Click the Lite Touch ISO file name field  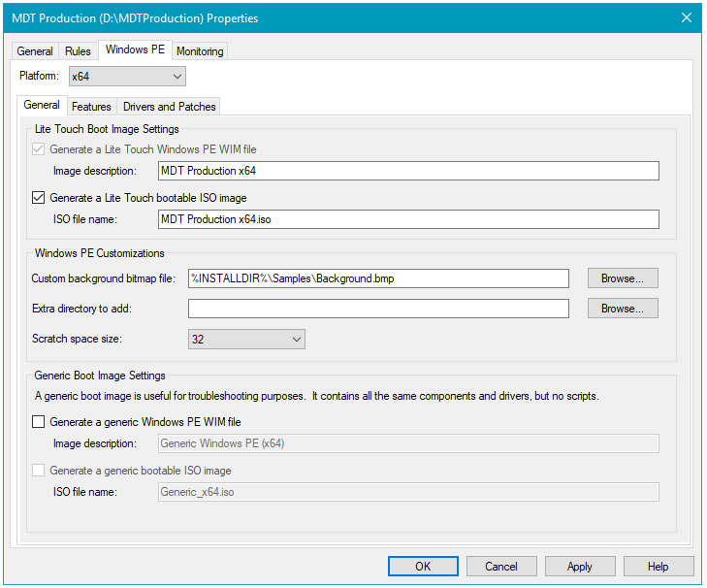pyautogui.click(x=408, y=219)
